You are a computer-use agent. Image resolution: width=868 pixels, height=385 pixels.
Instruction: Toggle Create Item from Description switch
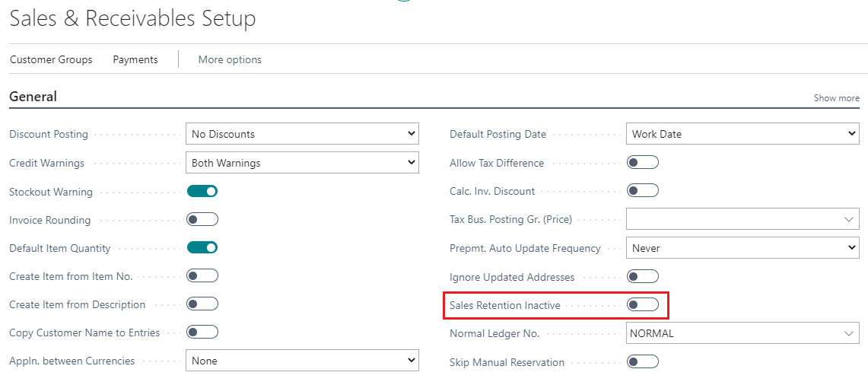(x=202, y=304)
